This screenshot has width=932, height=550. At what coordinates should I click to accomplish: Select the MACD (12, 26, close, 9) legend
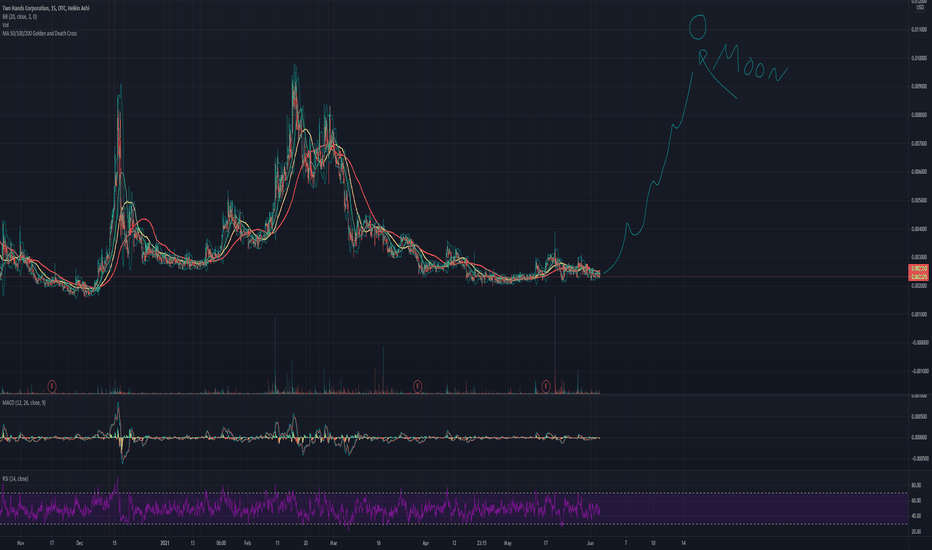coord(24,403)
